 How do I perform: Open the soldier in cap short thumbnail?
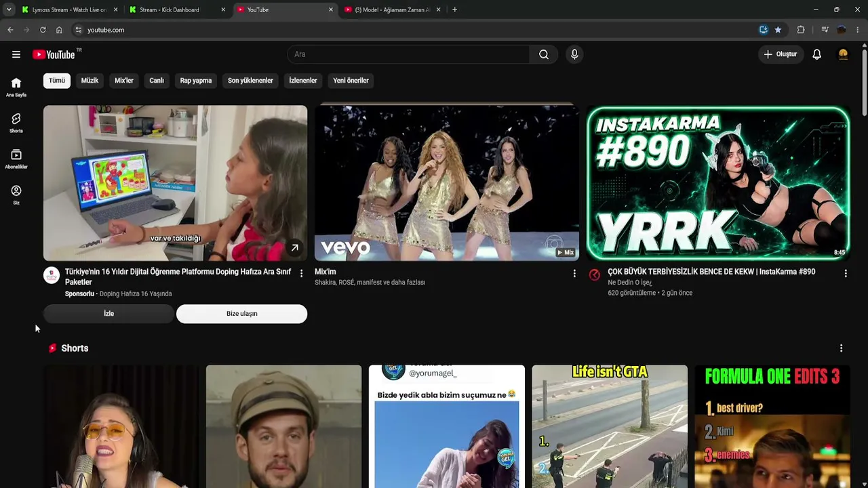284,426
